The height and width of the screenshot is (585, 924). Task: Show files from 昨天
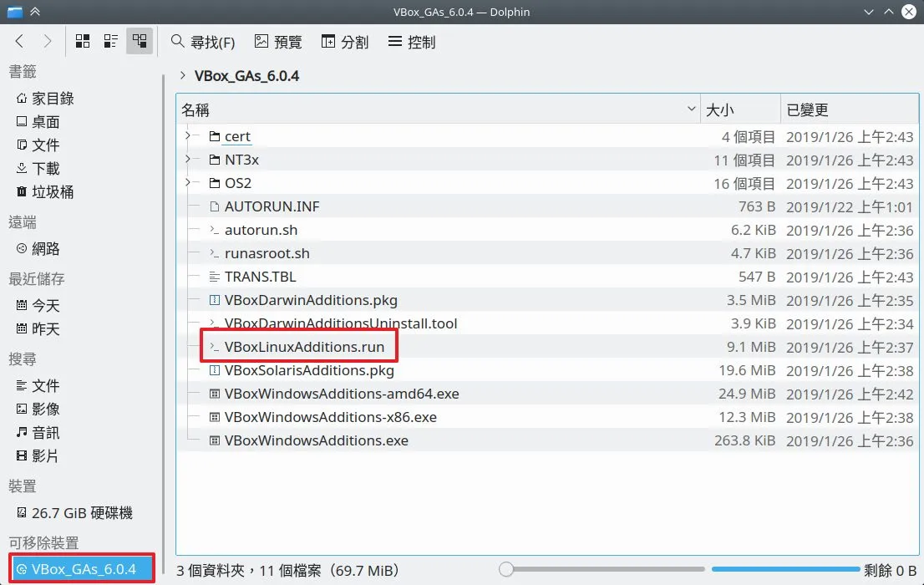(x=38, y=329)
